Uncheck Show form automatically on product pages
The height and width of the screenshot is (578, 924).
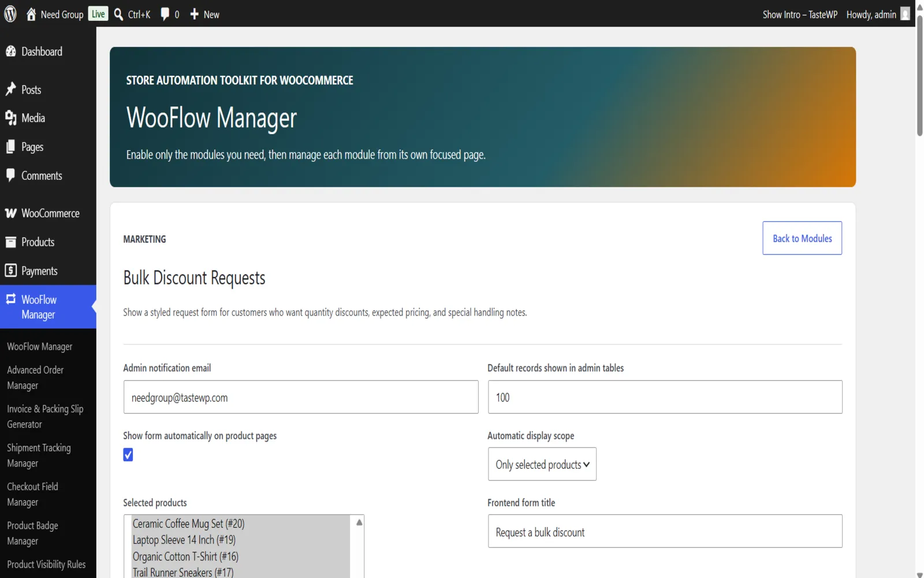click(x=128, y=455)
